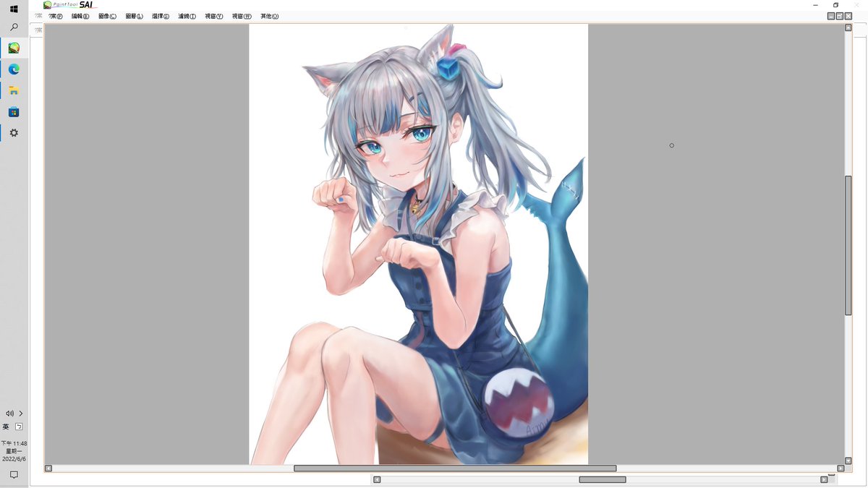The image size is (868, 488).
Task: Click the lower scrollbar right arrow
Action: 824,479
